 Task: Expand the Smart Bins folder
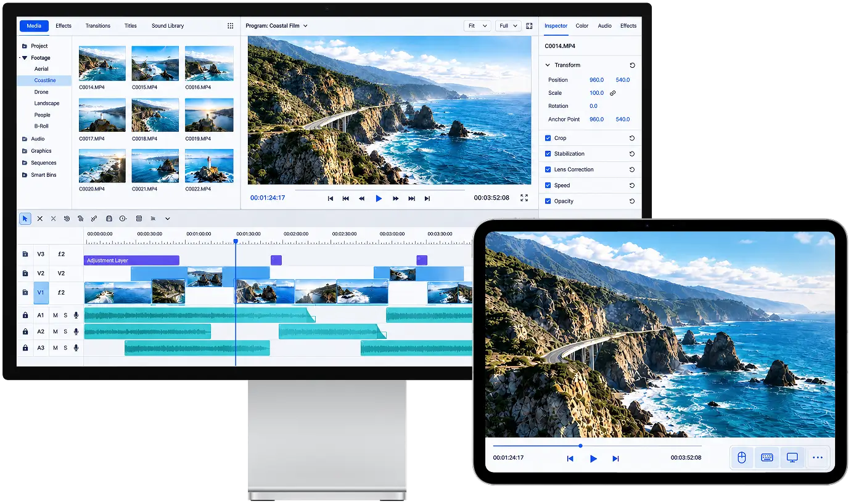(x=24, y=175)
